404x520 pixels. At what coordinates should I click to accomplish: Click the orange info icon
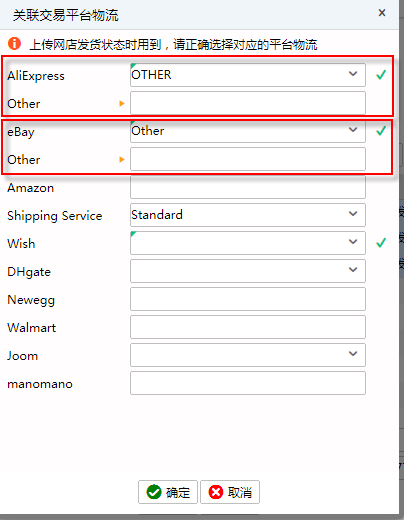pos(14,44)
